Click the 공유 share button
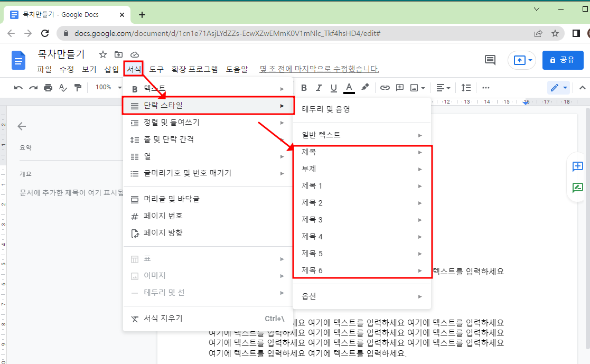 563,60
